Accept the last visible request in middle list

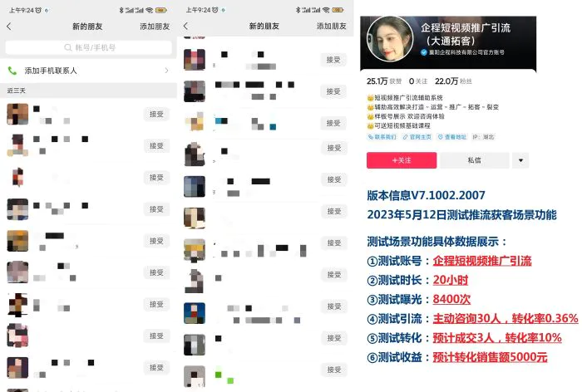click(x=334, y=370)
